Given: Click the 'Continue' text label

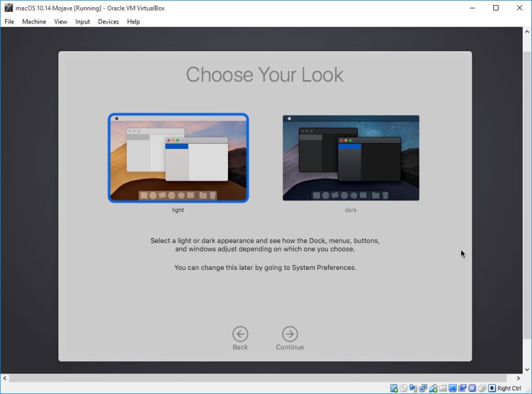Looking at the screenshot, I should click(290, 347).
